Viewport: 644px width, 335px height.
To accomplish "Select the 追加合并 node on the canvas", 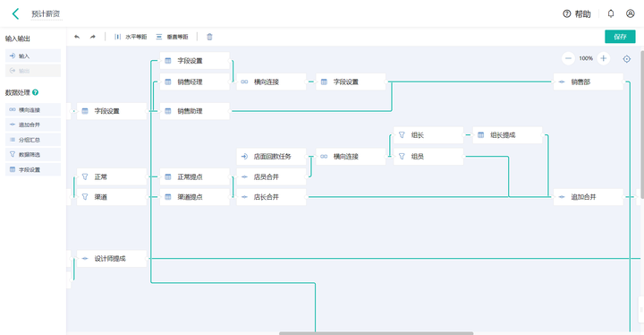I will [x=589, y=197].
